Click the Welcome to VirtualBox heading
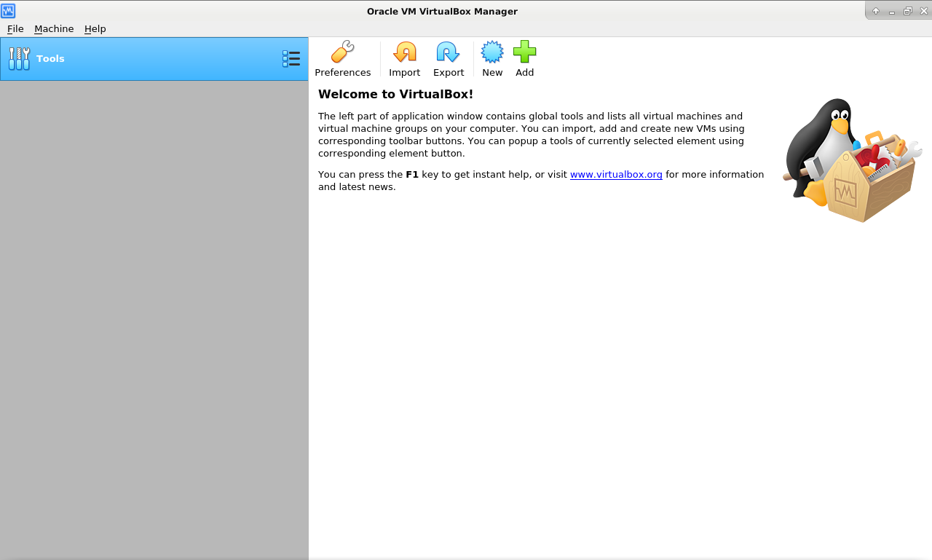932x560 pixels. click(395, 94)
